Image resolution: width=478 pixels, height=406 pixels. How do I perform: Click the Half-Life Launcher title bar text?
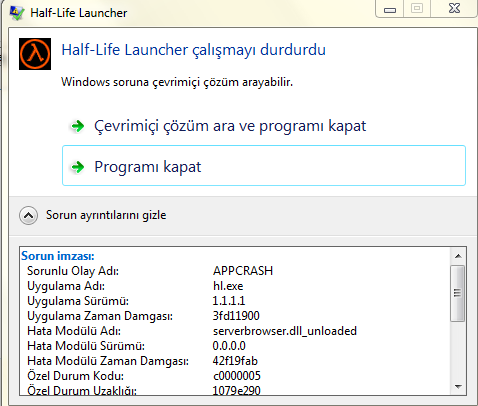[79, 13]
